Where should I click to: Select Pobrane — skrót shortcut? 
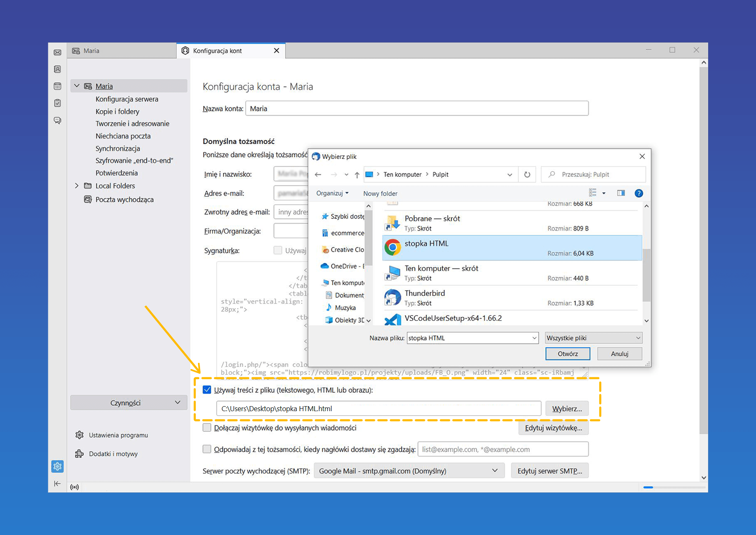512,223
